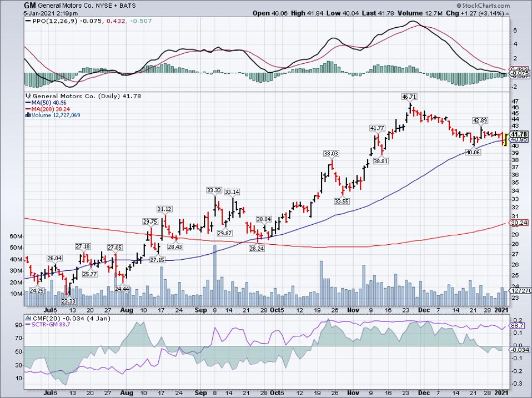This screenshot has width=532, height=398.
Task: Click the High 41.84 value in header
Action: tap(307, 13)
